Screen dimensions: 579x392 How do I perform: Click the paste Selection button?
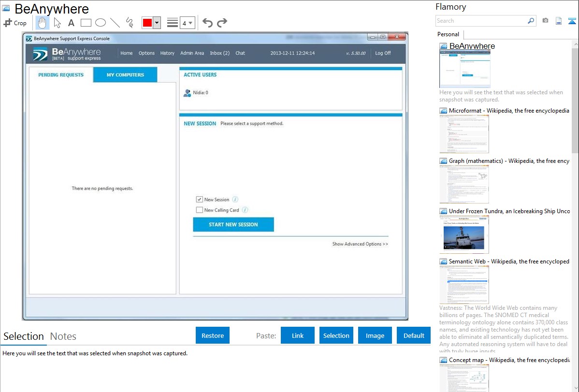(336, 335)
